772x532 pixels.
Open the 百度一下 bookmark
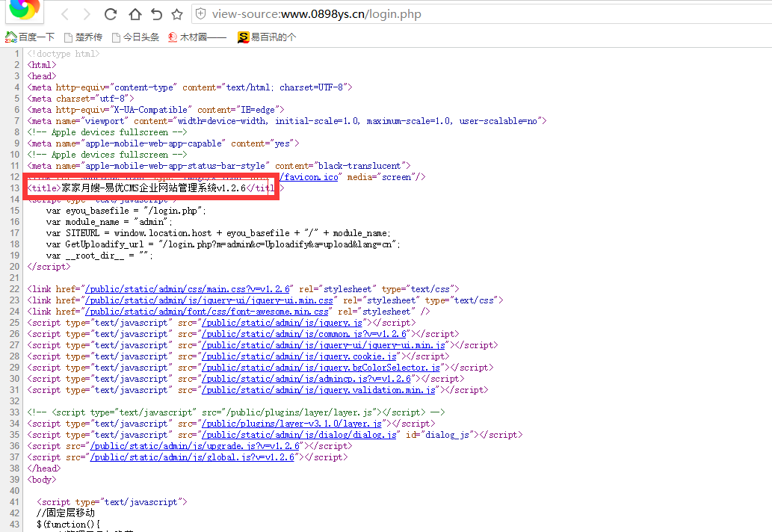click(30, 37)
